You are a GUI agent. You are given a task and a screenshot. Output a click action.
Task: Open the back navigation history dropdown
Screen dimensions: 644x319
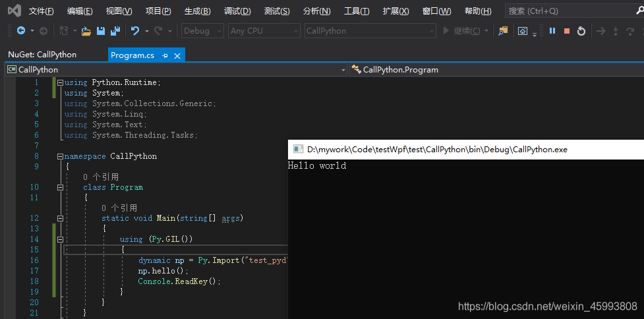32,31
